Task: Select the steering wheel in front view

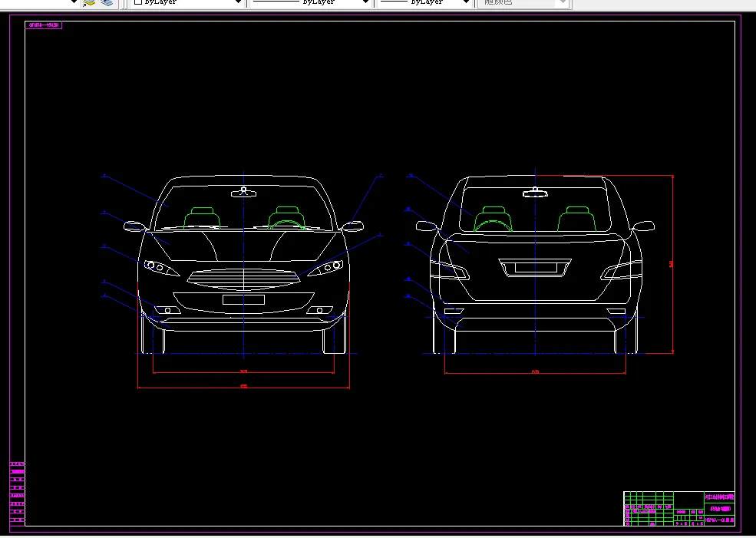Action: pos(287,223)
